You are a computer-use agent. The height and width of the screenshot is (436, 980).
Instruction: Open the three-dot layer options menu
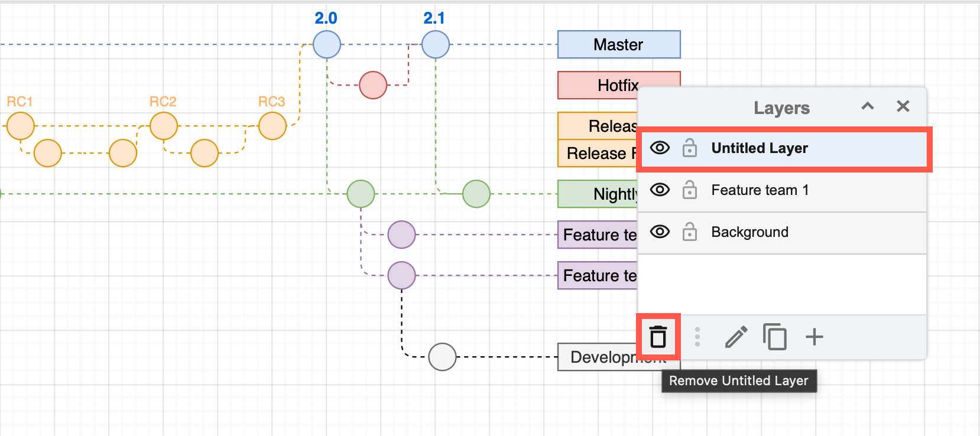(697, 337)
